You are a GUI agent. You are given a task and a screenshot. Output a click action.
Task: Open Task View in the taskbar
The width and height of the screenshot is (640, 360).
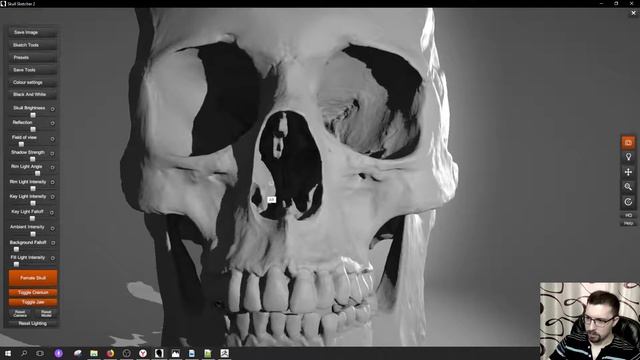(x=40, y=353)
